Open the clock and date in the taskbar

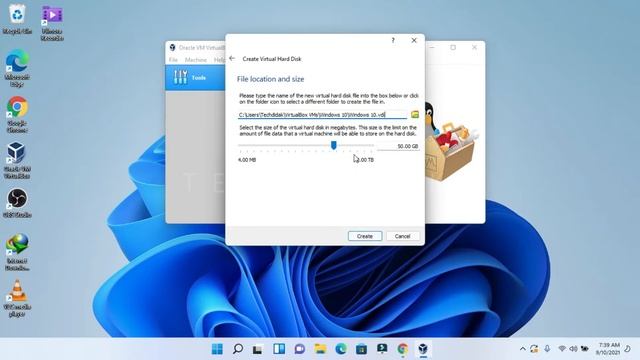(x=608, y=349)
